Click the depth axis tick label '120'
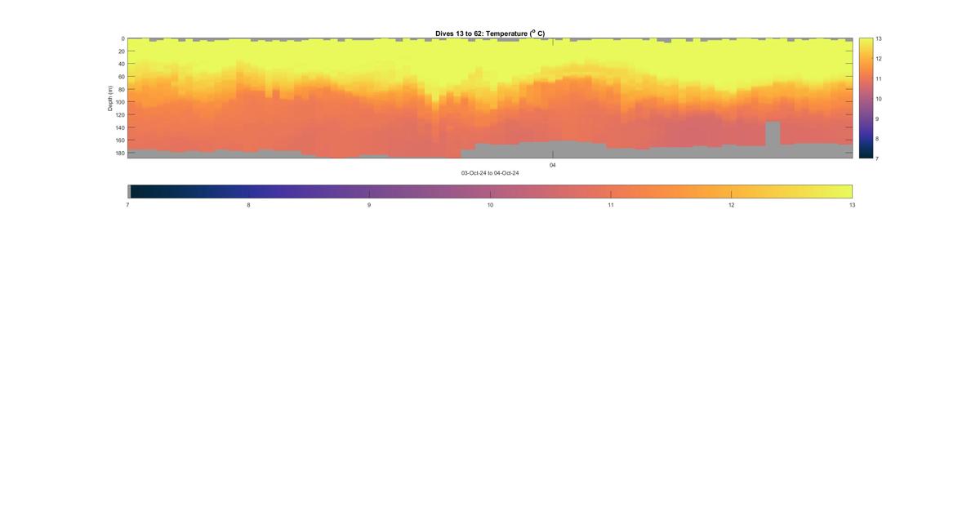980x508 pixels. point(120,114)
